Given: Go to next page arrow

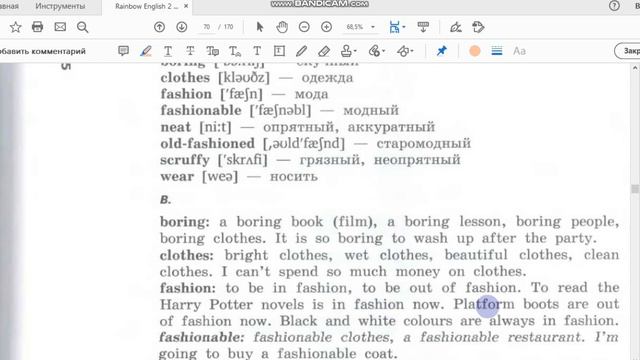Looking at the screenshot, I should (x=182, y=27).
